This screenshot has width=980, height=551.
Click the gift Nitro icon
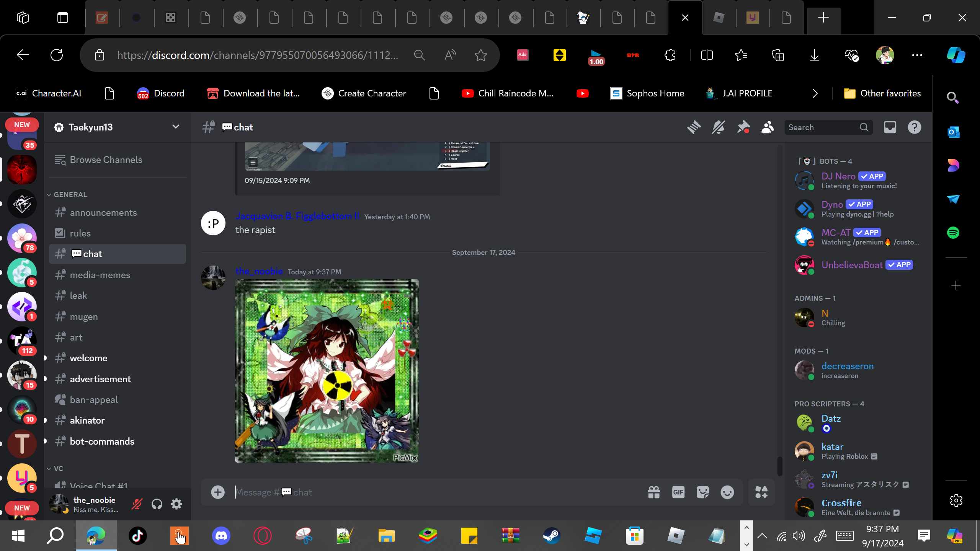click(653, 492)
